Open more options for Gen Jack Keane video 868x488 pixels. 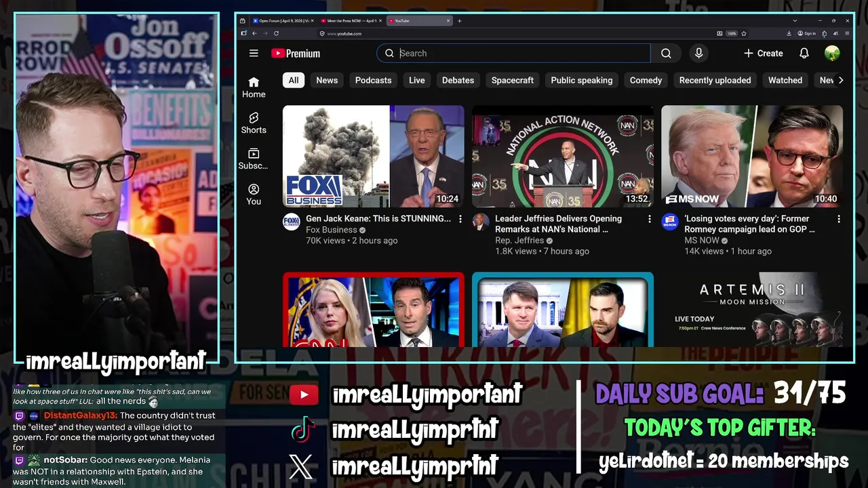pyautogui.click(x=460, y=219)
